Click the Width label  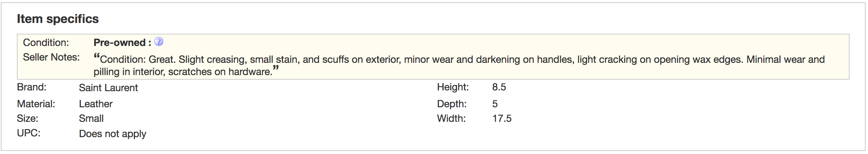[x=452, y=118]
